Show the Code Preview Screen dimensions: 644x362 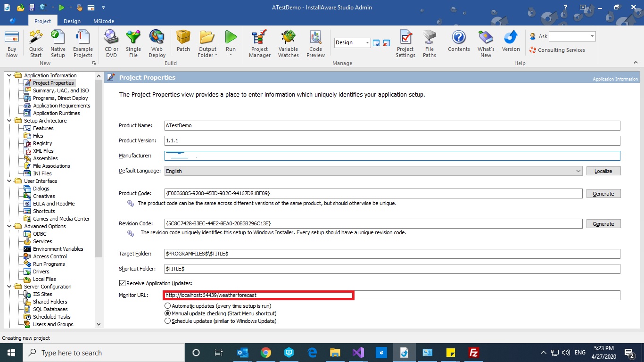(x=315, y=44)
